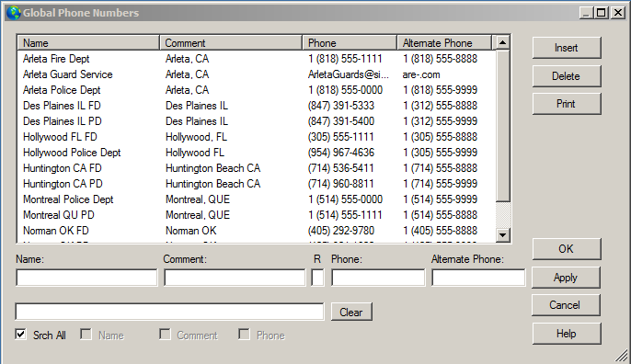Image resolution: width=631 pixels, height=364 pixels.
Task: Clear the search text field
Action: click(351, 313)
